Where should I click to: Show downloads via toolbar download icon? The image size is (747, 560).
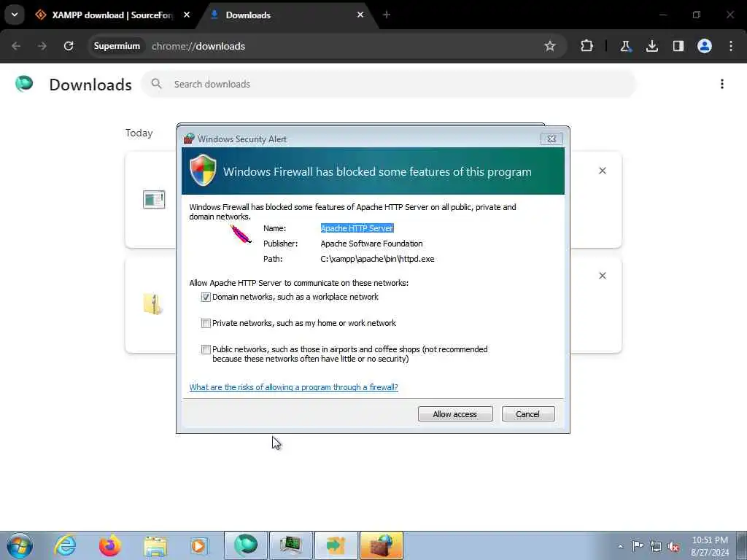[x=651, y=46]
